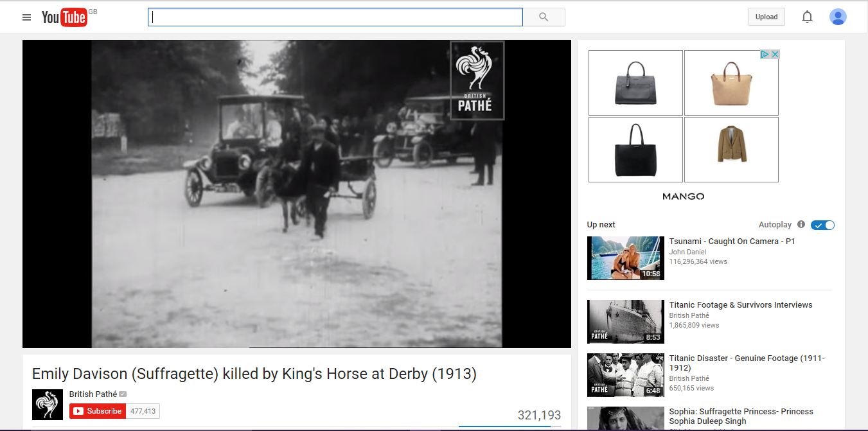Image resolution: width=868 pixels, height=431 pixels.
Task: Click the 1,865,809 views text
Action: click(x=695, y=325)
